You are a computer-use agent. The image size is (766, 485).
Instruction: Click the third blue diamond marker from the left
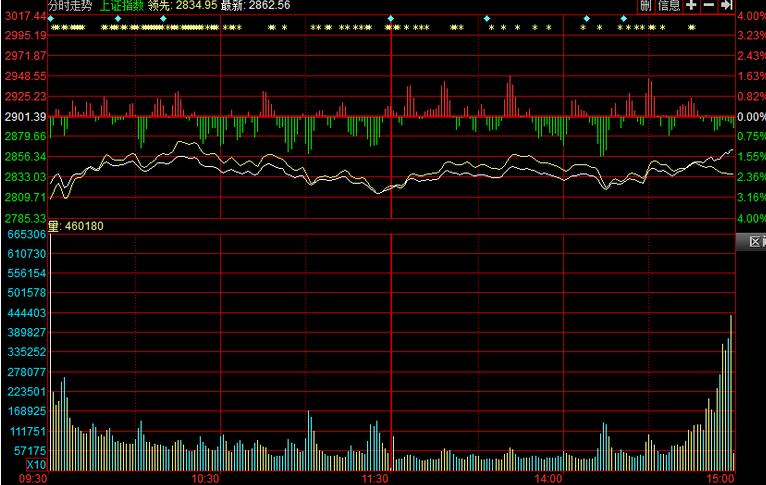(163, 19)
